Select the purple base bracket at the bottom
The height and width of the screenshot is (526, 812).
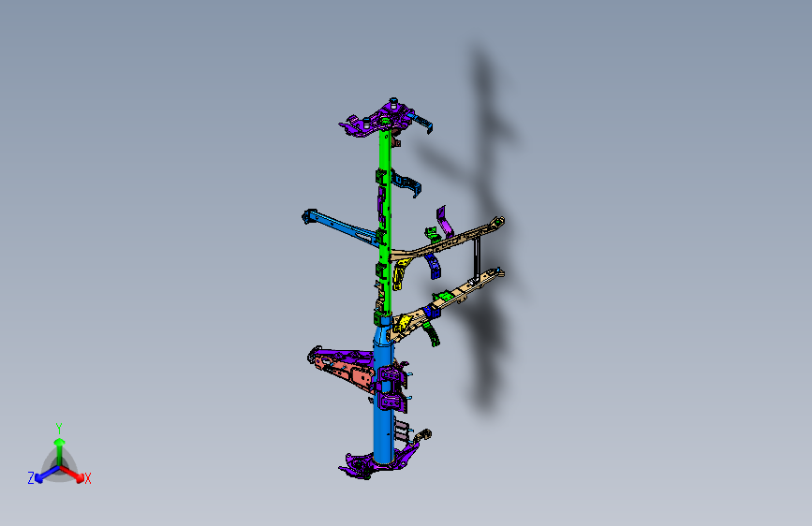(x=378, y=463)
